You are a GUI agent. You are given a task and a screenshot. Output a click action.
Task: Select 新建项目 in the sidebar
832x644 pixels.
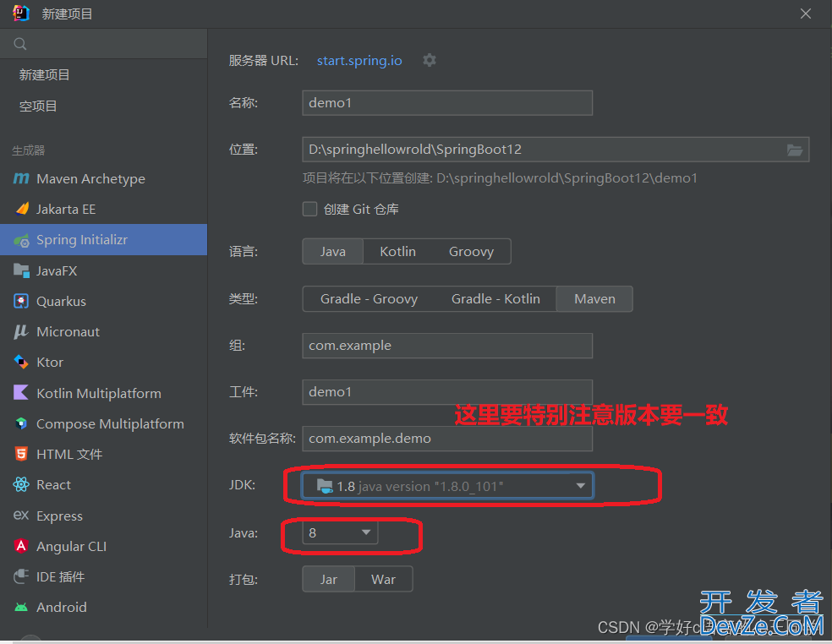point(45,75)
